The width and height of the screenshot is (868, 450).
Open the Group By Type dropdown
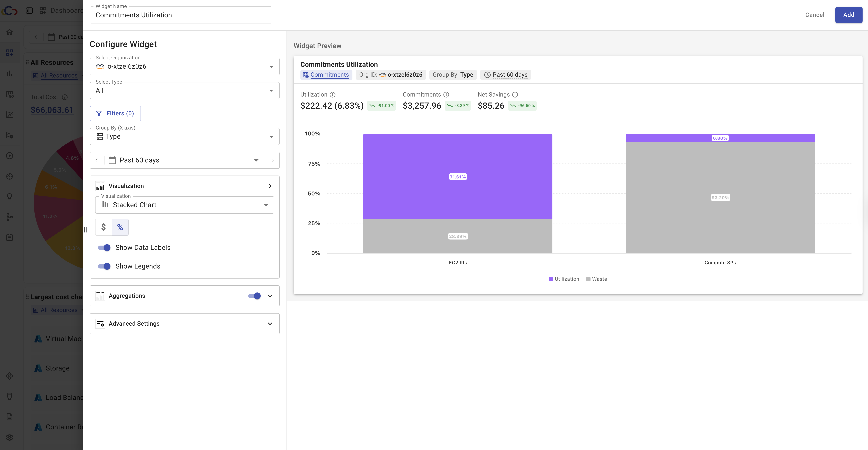[184, 136]
